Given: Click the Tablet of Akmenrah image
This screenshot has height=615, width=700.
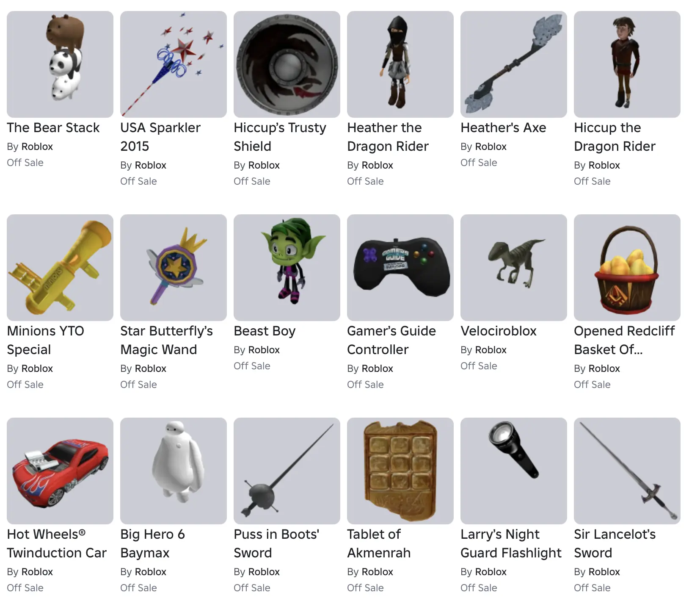Looking at the screenshot, I should tap(400, 471).
